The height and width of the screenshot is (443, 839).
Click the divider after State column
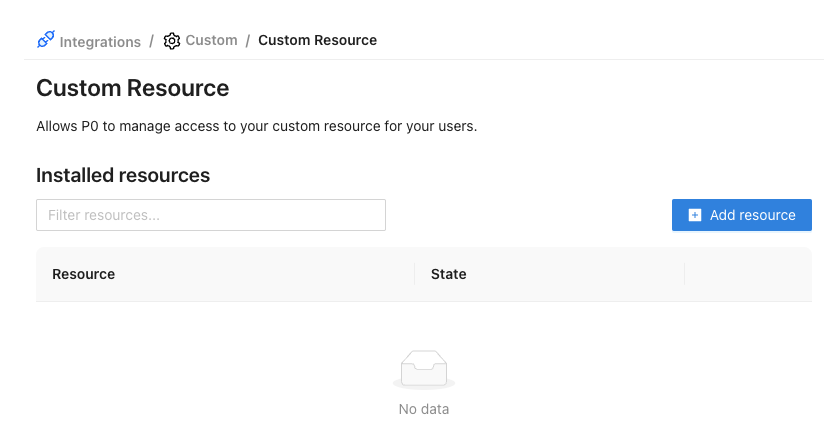[685, 274]
